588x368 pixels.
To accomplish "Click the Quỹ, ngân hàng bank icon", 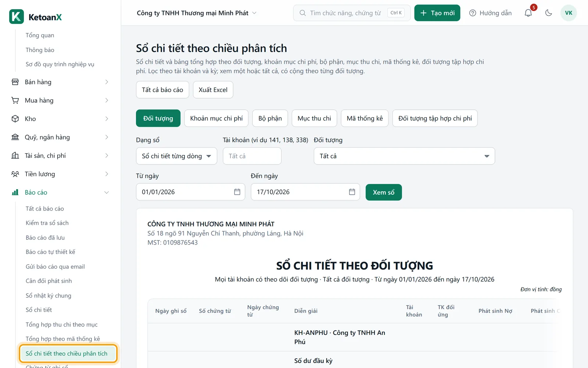I will click(15, 137).
